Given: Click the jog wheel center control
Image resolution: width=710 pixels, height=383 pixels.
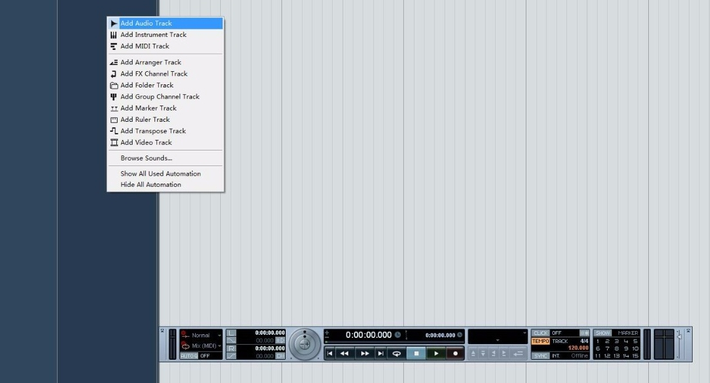Looking at the screenshot, I should coord(305,345).
